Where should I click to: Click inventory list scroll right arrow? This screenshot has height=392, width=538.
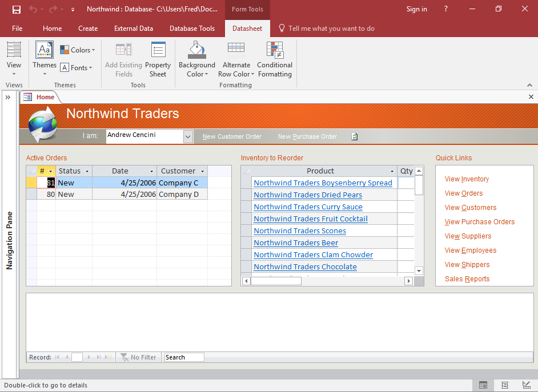tap(408, 281)
